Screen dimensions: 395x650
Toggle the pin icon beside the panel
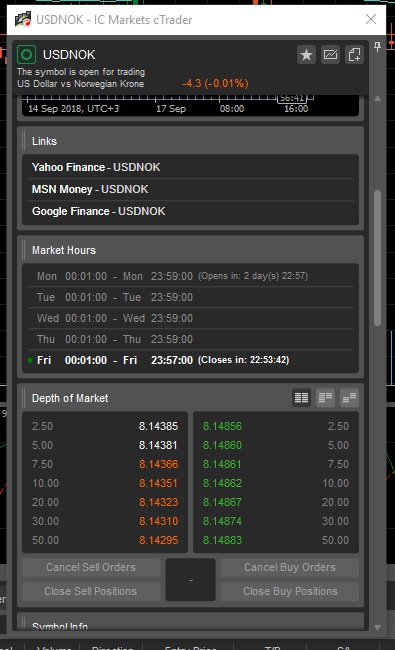point(377,46)
